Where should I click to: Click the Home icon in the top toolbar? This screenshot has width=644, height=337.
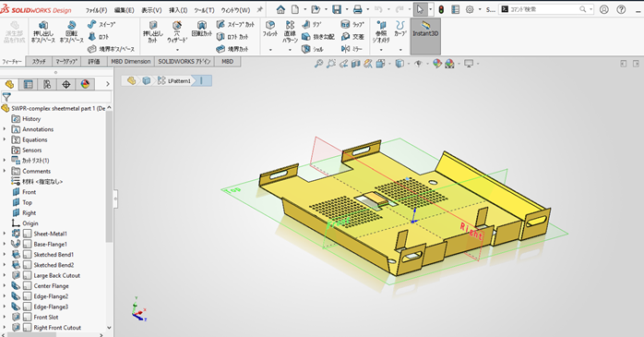tap(280, 9)
